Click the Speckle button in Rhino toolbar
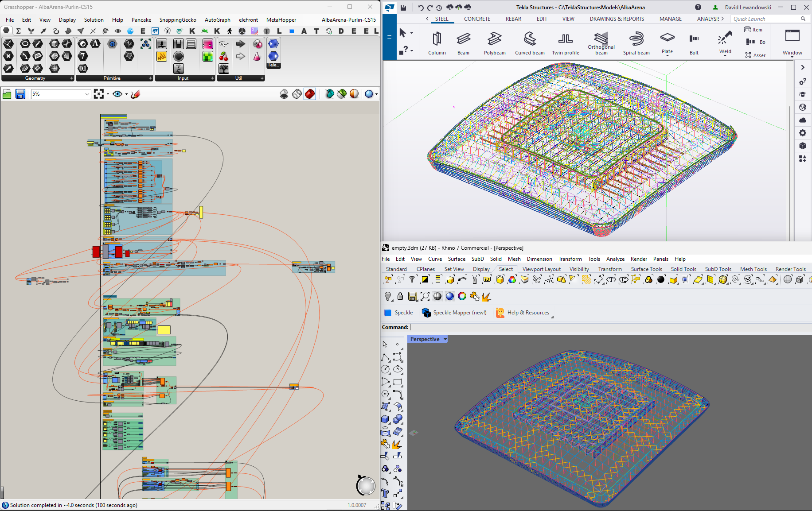The image size is (812, 511). pos(398,313)
